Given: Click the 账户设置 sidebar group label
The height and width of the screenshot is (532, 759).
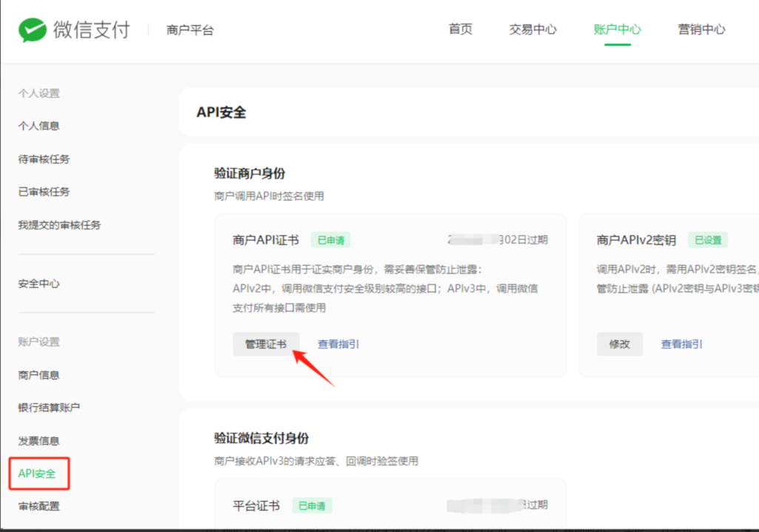Looking at the screenshot, I should (x=38, y=342).
